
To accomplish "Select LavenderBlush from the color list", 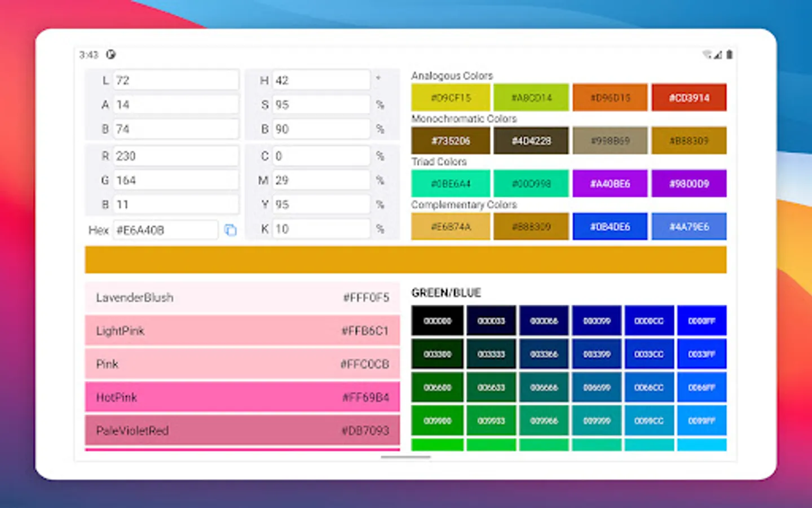I will (x=242, y=297).
